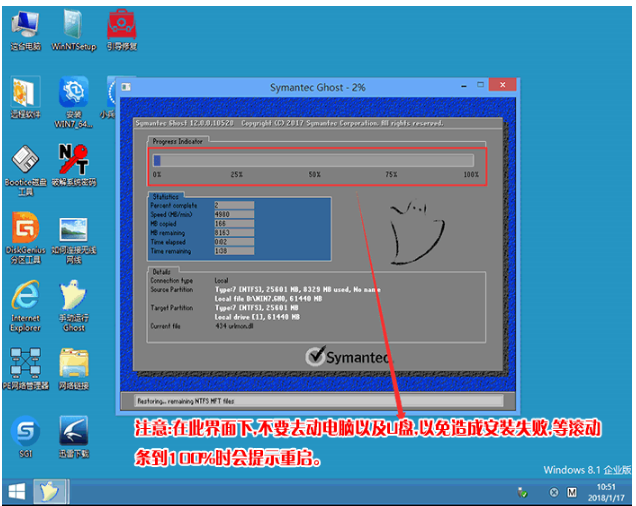Image resolution: width=636 pixels, height=506 pixels.
Task: Click the Ghost restore progress bar
Action: (x=313, y=161)
